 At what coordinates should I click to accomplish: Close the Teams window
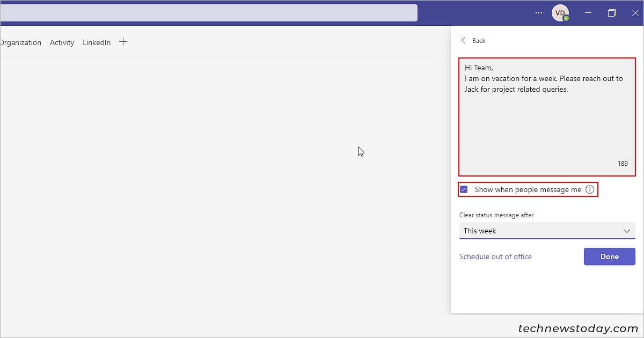pos(635,13)
